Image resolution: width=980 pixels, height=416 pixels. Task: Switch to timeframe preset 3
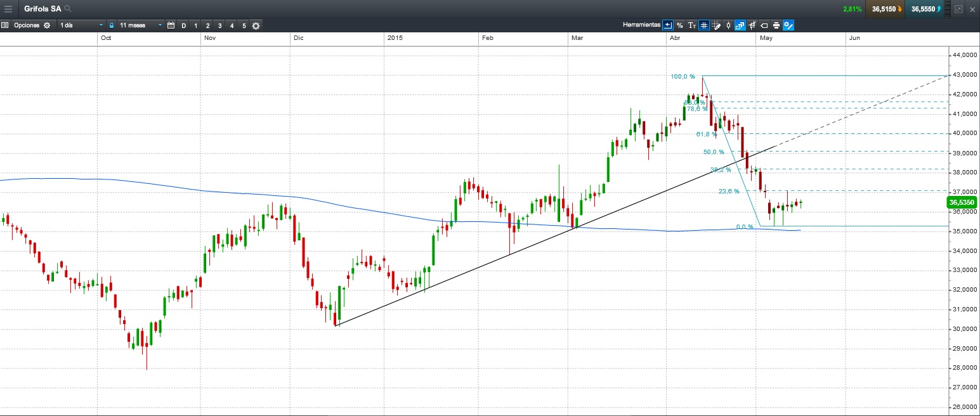pos(219,25)
